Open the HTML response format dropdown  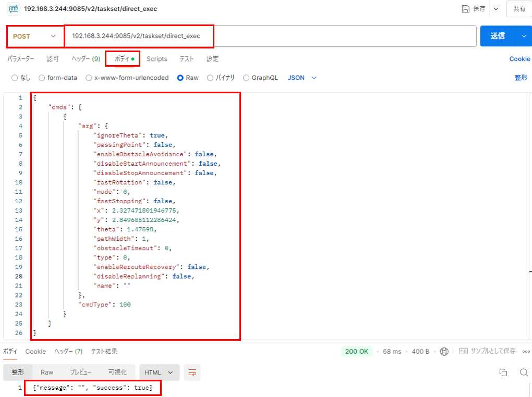tap(160, 373)
